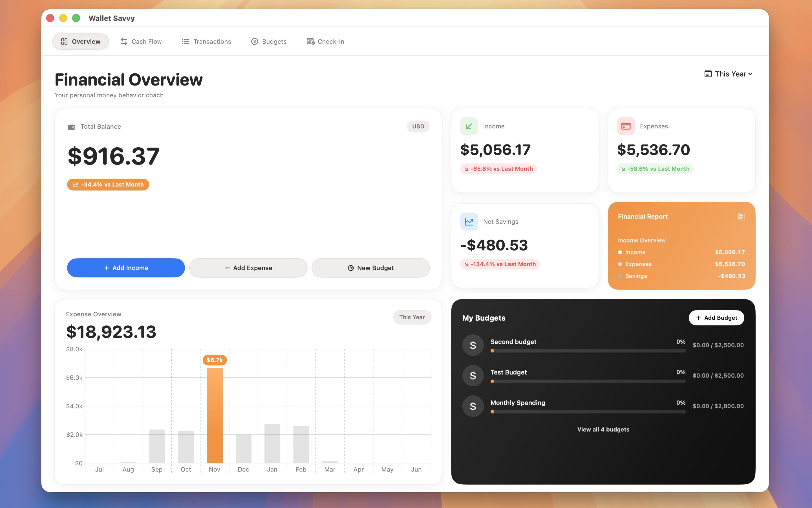Click the Total Balance wallet icon
This screenshot has width=812, height=508.
click(x=71, y=127)
